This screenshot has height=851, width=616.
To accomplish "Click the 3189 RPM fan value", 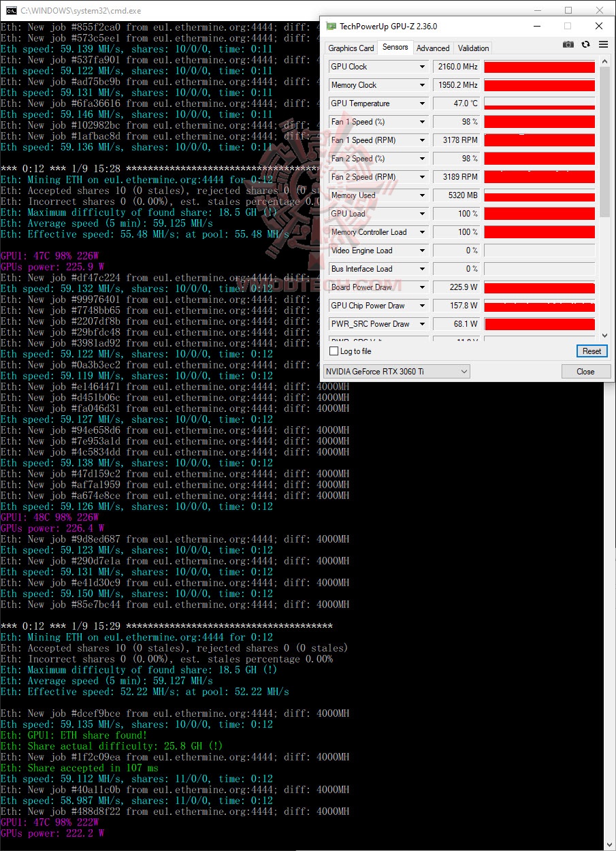I will pos(456,177).
